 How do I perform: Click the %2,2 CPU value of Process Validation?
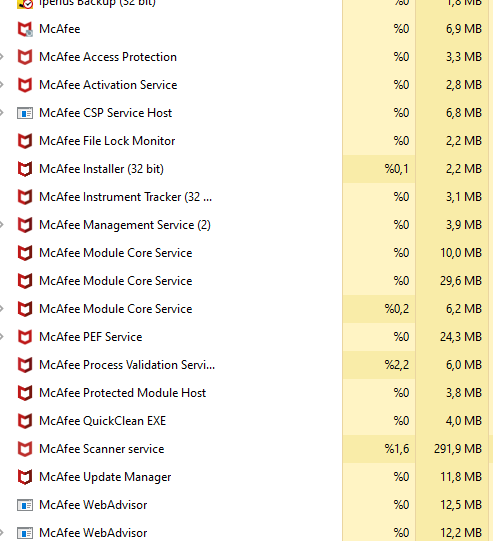click(x=397, y=365)
